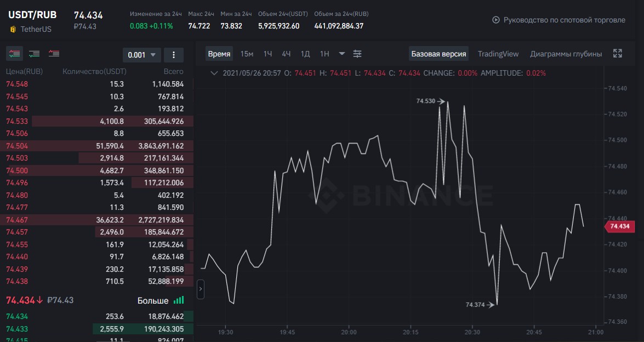Select the 74.504 sell order row
644x342 pixels.
[96, 146]
